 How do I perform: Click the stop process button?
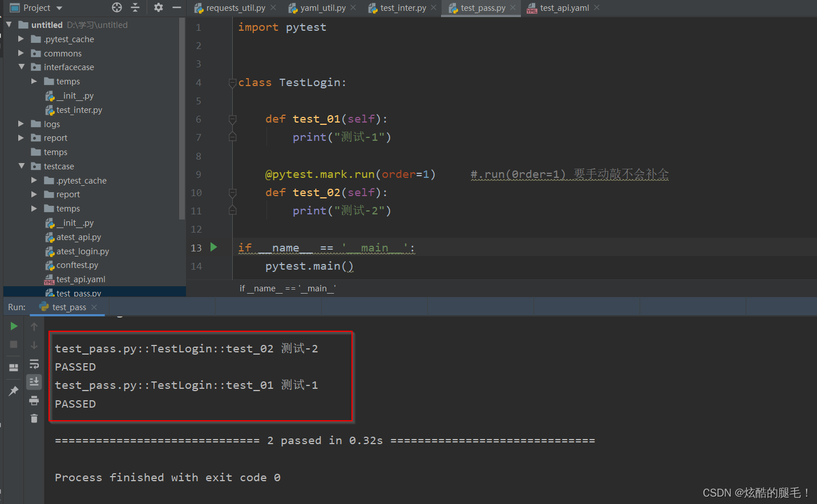coord(14,344)
